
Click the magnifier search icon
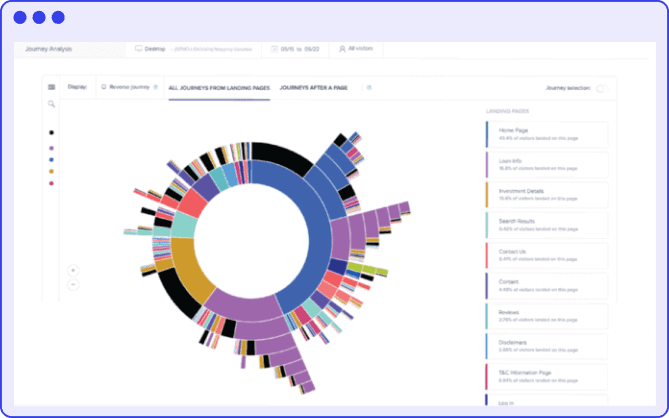pyautogui.click(x=51, y=104)
